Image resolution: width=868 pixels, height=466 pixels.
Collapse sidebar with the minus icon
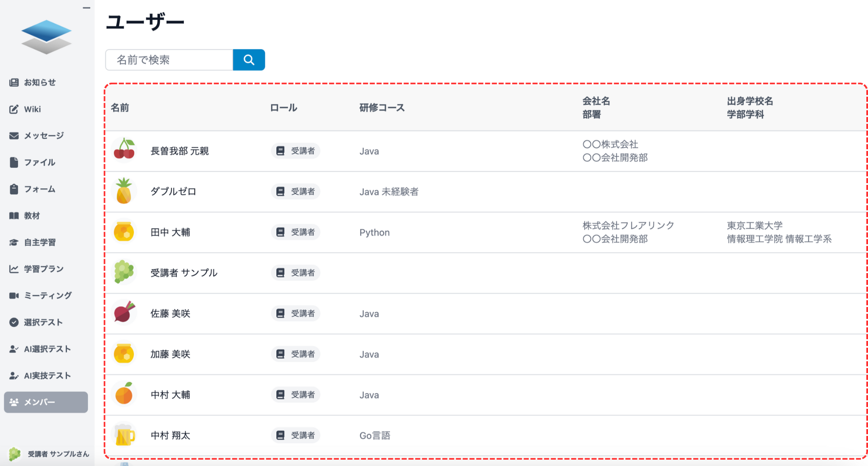[86, 8]
